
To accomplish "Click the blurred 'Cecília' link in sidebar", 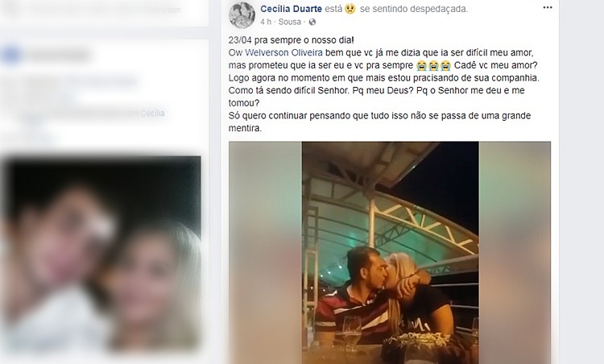I will 152,114.
